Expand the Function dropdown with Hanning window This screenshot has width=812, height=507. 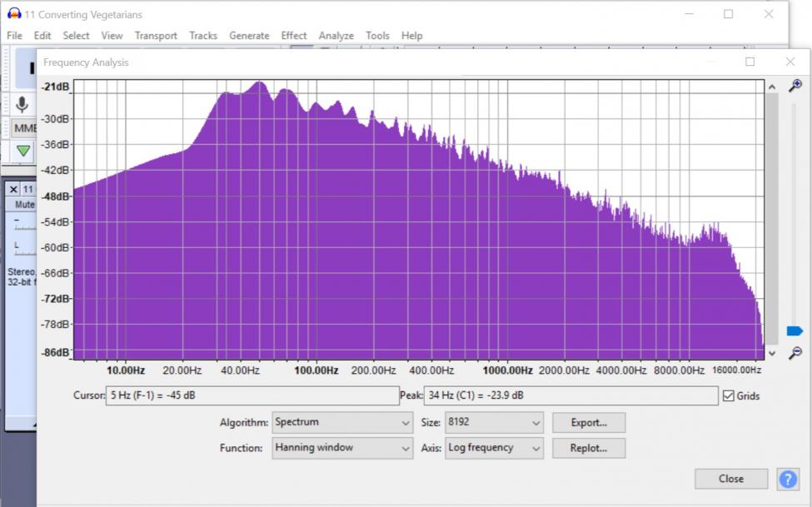click(x=342, y=448)
